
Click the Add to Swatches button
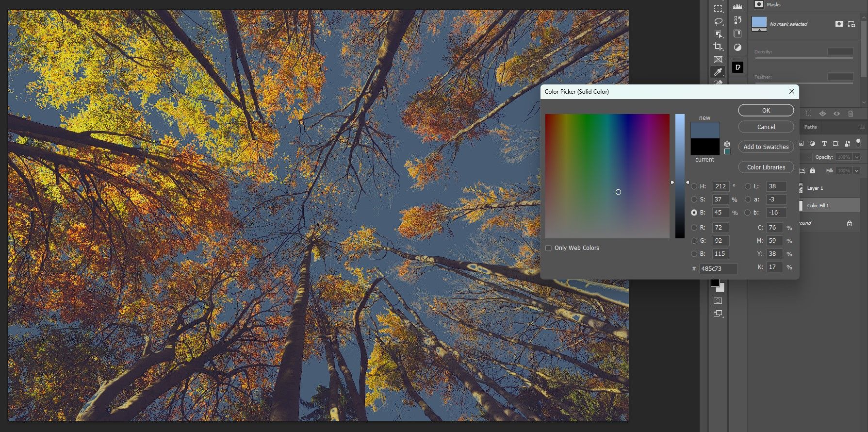[x=766, y=147]
